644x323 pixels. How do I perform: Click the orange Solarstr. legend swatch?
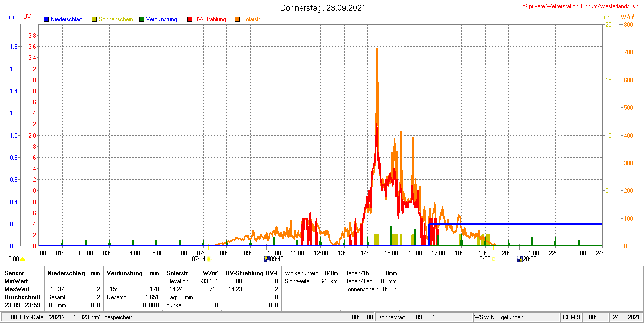pyautogui.click(x=237, y=19)
